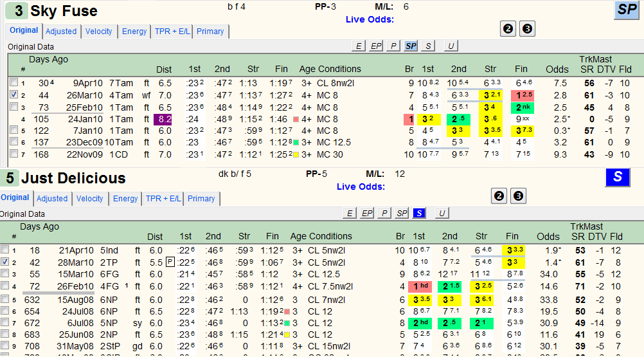
Task: Open TPR + E/L tab for Just Delicious
Action: tap(163, 198)
